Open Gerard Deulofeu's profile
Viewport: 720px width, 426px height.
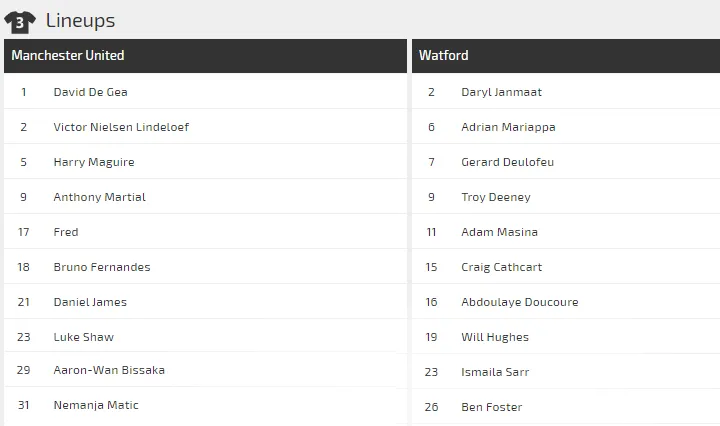pyautogui.click(x=507, y=162)
